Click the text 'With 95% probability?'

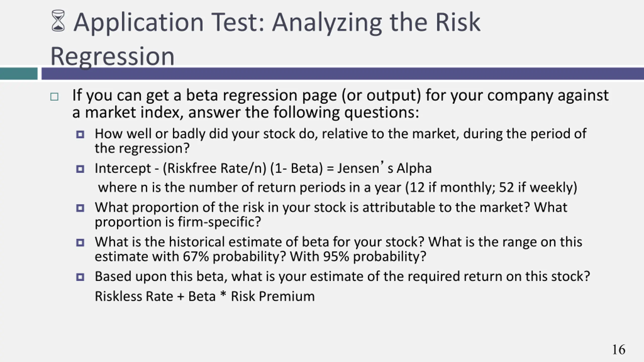[358, 257]
